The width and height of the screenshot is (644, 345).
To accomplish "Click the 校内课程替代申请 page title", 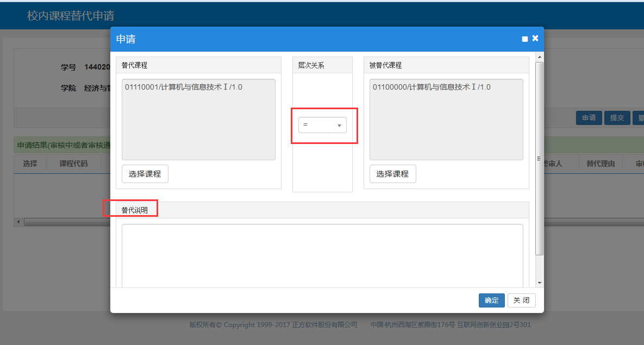I will 71,16.
